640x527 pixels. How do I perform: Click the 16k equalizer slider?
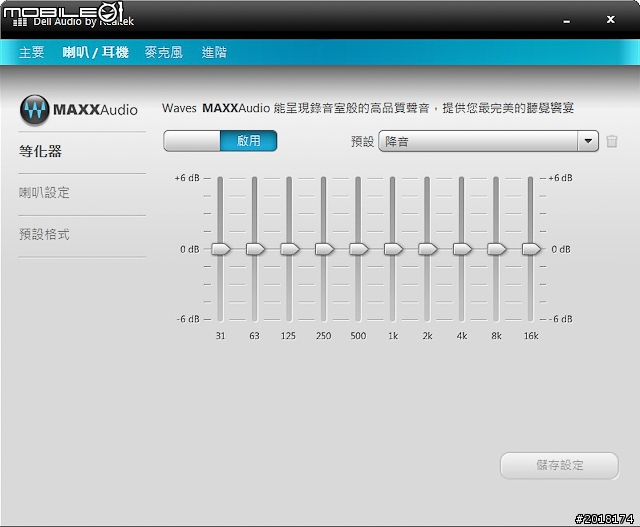click(x=531, y=249)
